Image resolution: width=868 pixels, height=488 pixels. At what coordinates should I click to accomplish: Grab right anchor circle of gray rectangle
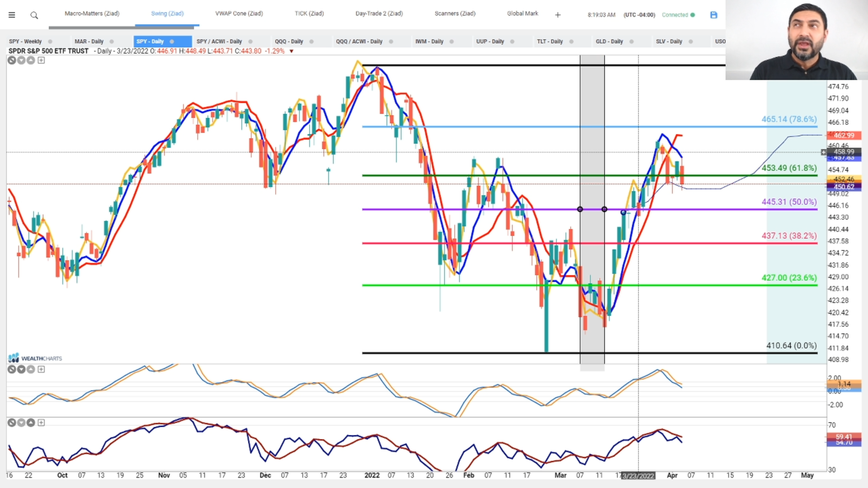click(x=604, y=209)
